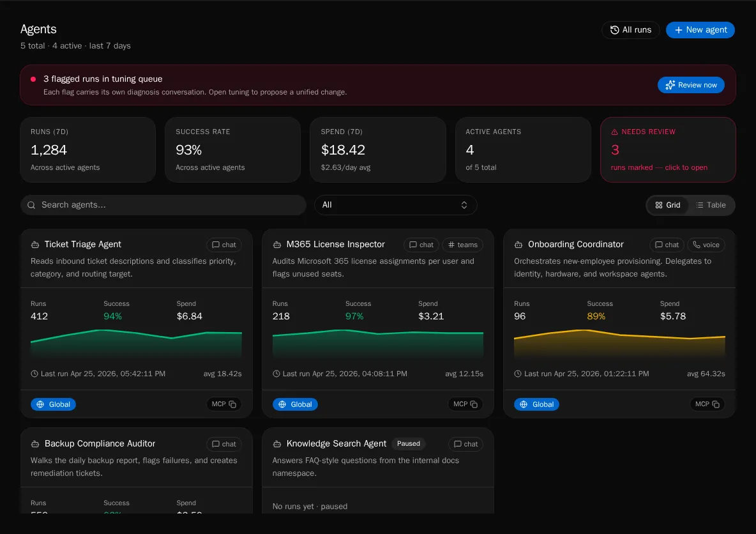Click the chat tag on Knowledge Search Agent
Screen dimensions: 756x534
pos(465,445)
